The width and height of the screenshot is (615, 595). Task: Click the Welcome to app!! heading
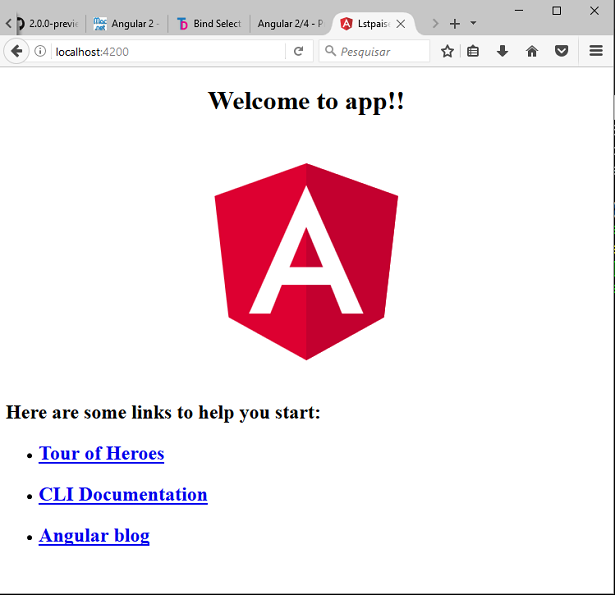306,101
